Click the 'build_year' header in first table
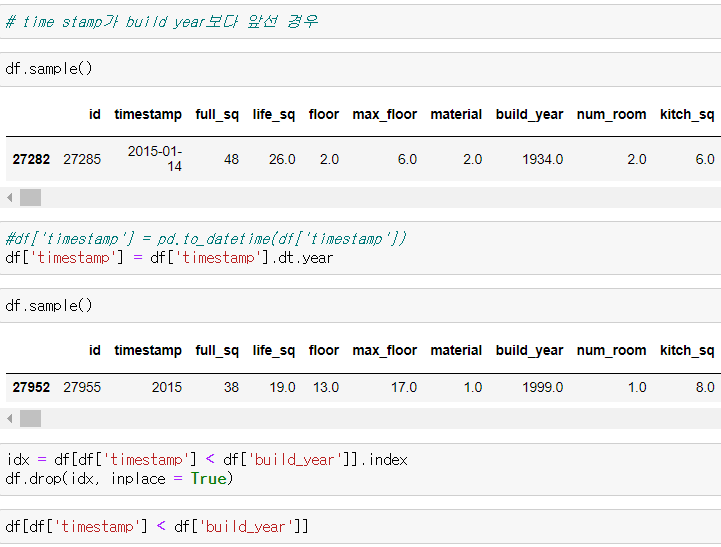Screen dimensions: 721x547 pos(529,114)
